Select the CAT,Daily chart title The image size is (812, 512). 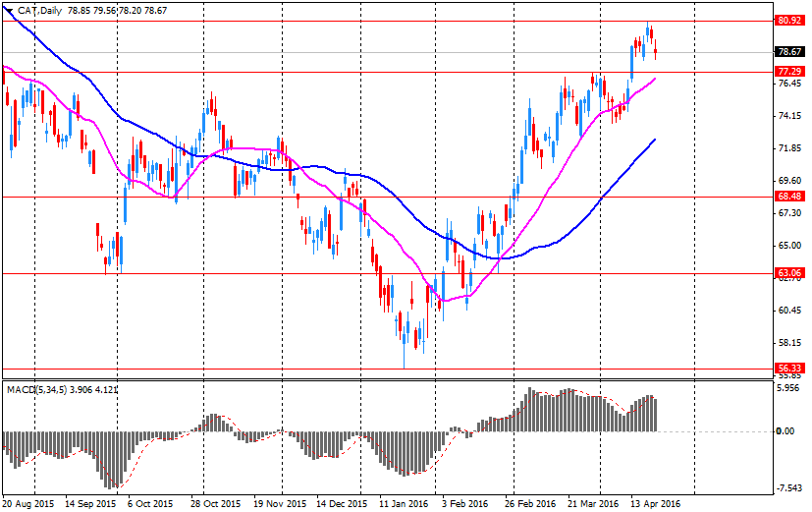[40, 10]
